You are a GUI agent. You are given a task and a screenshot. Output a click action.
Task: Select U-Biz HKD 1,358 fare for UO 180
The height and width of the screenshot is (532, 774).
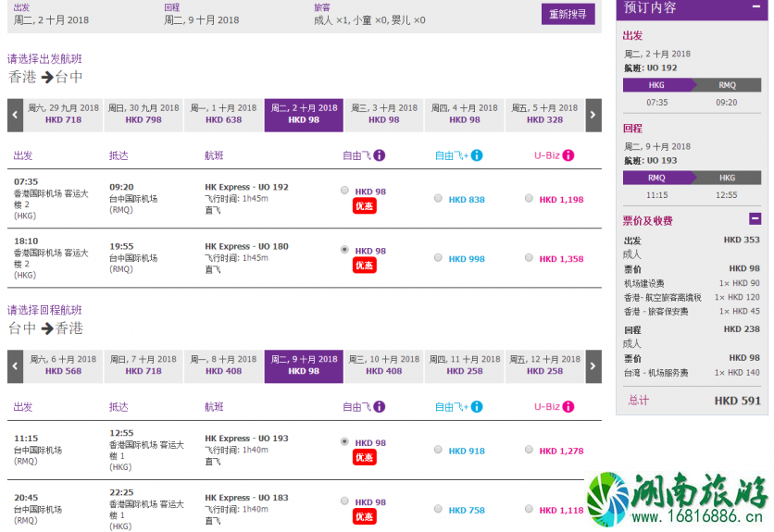pyautogui.click(x=529, y=257)
